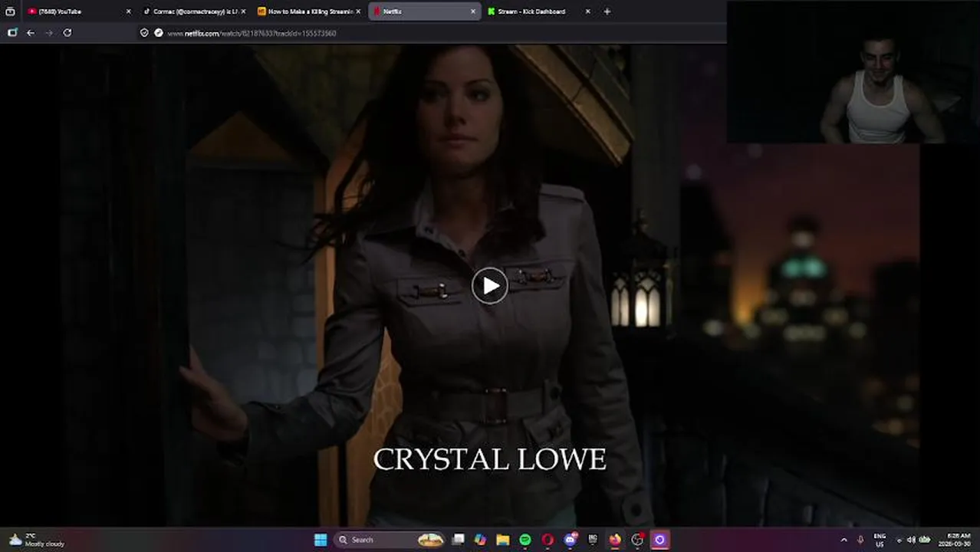Open the weather widget showing Mostly cloudy
The height and width of the screenshot is (552, 980).
[x=37, y=540]
